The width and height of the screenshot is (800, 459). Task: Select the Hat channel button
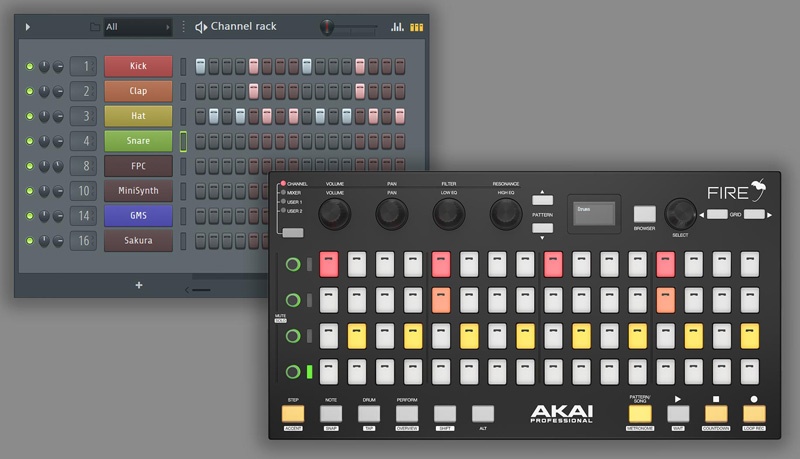(x=138, y=116)
